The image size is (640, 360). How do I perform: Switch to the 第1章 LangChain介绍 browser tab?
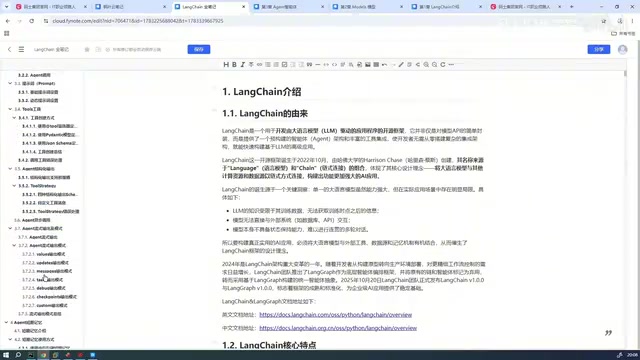446,7
